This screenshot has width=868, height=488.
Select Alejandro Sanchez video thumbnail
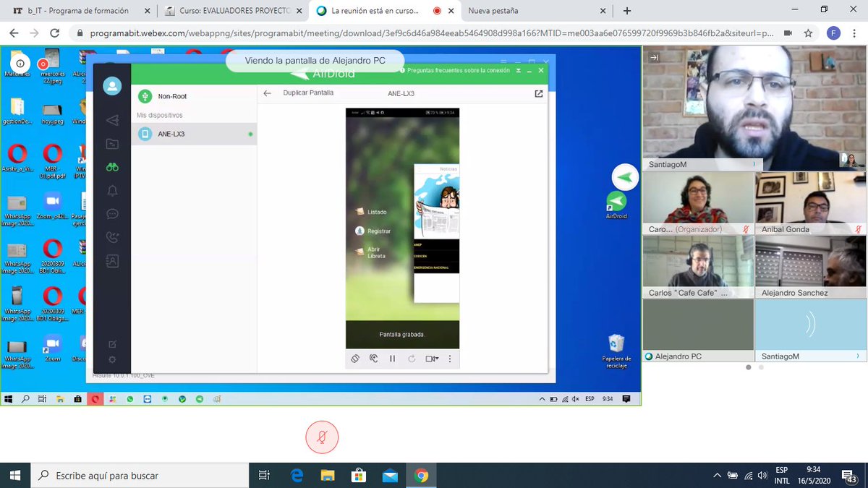tap(810, 267)
